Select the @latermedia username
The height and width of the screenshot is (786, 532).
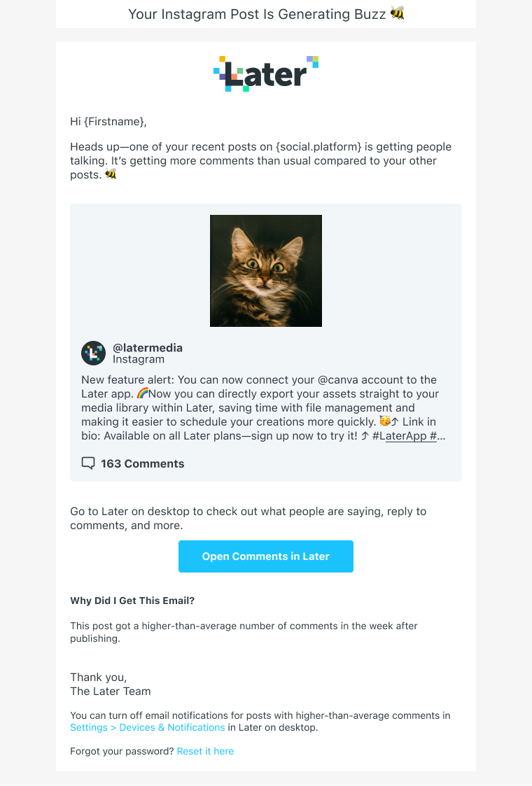click(x=148, y=348)
